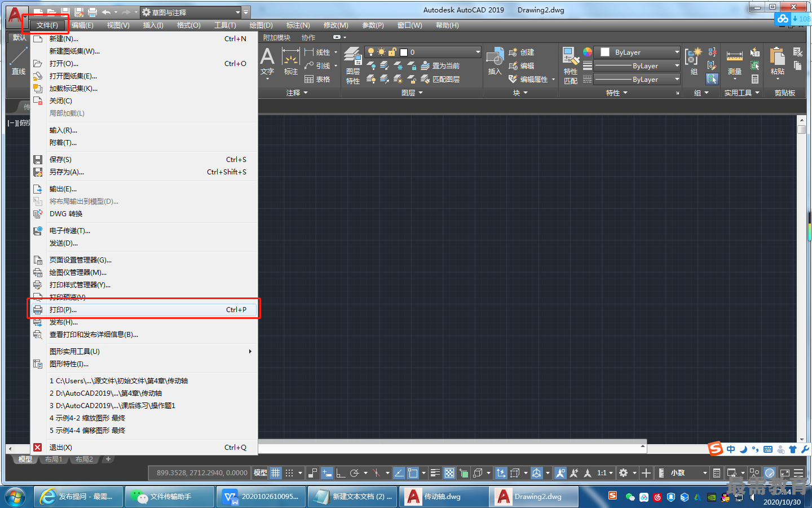Click the quick properties icon in status bar

[x=717, y=473]
